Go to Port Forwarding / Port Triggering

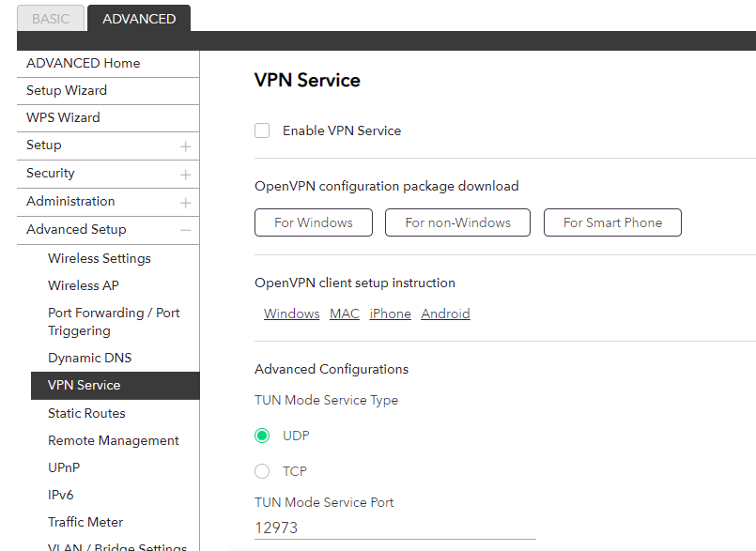(x=114, y=321)
